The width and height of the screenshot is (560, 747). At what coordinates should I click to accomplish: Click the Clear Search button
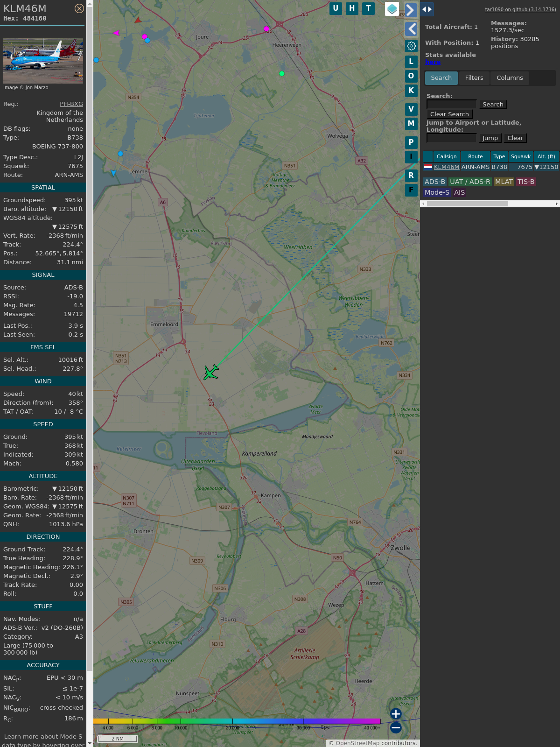pyautogui.click(x=449, y=114)
